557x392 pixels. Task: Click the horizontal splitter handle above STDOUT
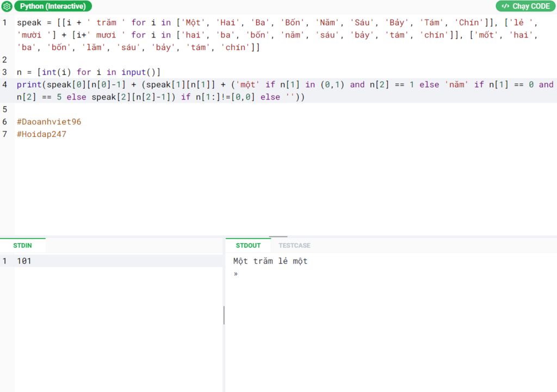[278, 237]
